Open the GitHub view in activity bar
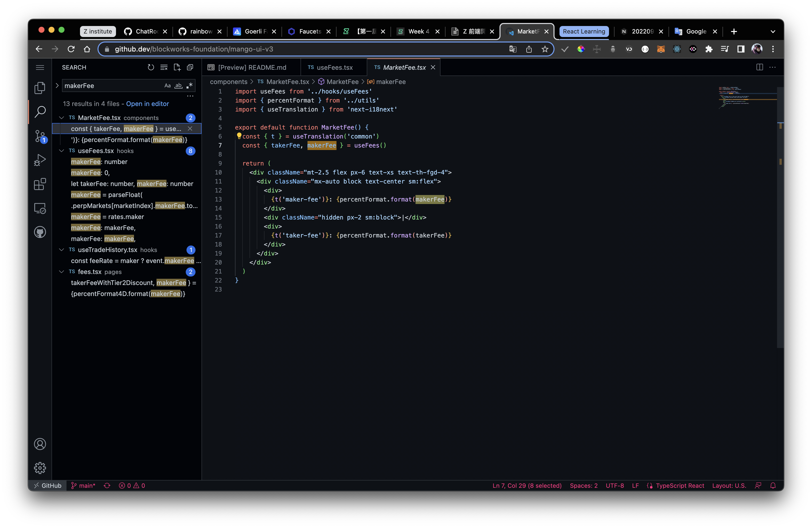This screenshot has height=528, width=812. (40, 232)
